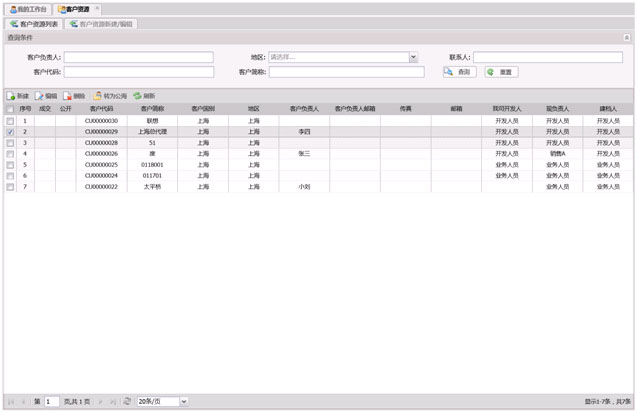The image size is (637, 413).
Task: Collapse the 查询条件 query panel
Action: tap(626, 38)
